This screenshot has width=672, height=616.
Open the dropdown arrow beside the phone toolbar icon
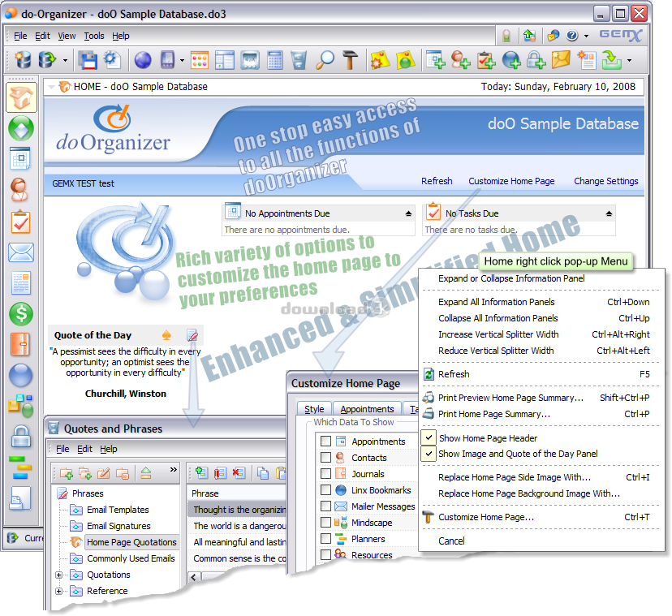pos(182,60)
